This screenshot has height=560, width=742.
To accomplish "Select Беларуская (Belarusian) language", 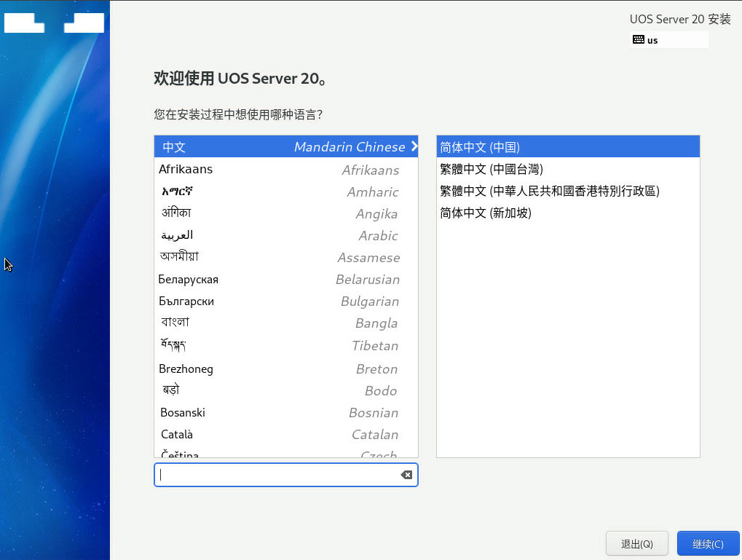I will (286, 280).
